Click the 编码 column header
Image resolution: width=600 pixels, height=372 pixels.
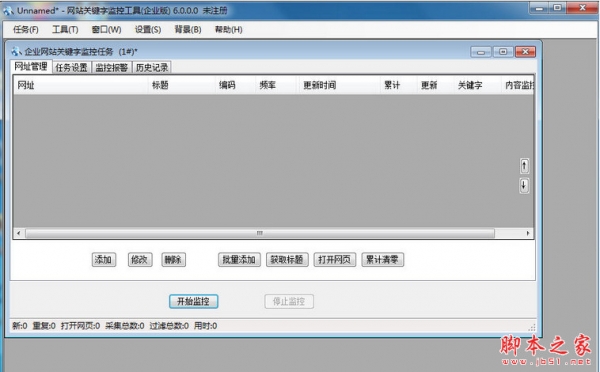click(235, 85)
